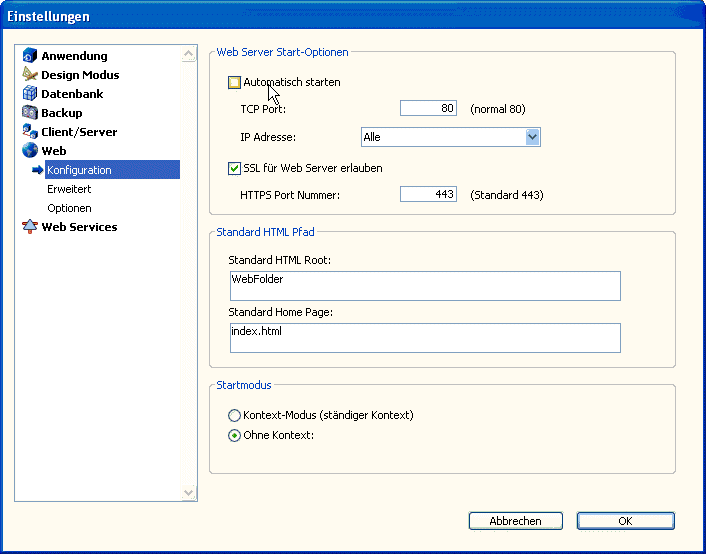Click the Client/Server icon

[x=30, y=132]
